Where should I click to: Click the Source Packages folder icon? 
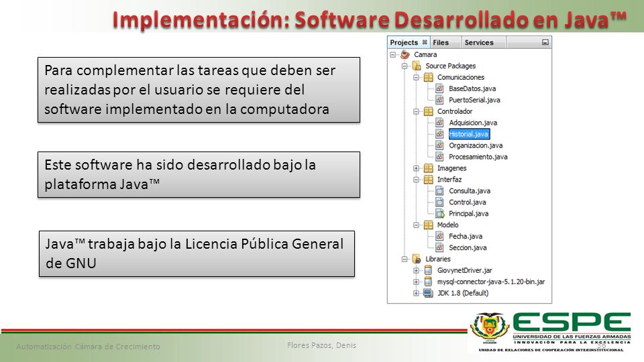coord(417,66)
